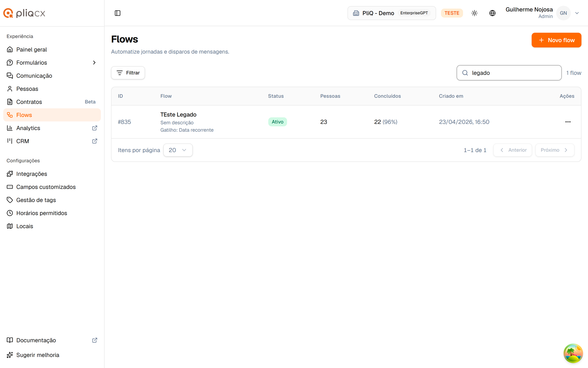Select Flows sidebar item

click(52, 115)
